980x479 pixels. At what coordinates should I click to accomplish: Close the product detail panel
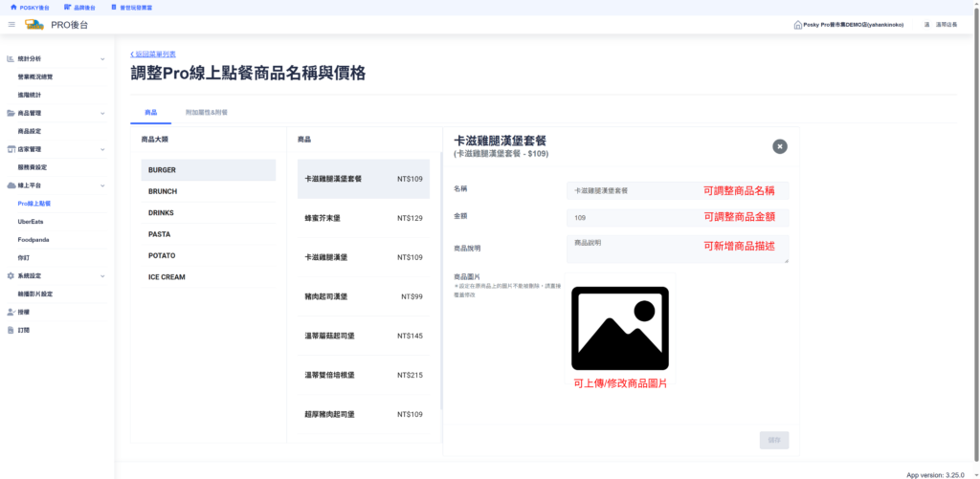780,146
